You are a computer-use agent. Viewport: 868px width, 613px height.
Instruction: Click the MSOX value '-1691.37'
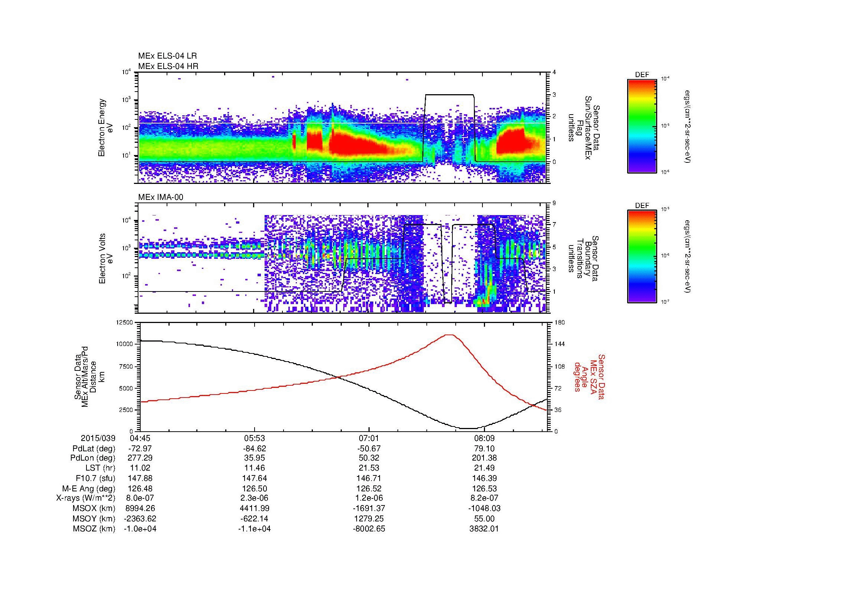pyautogui.click(x=369, y=509)
